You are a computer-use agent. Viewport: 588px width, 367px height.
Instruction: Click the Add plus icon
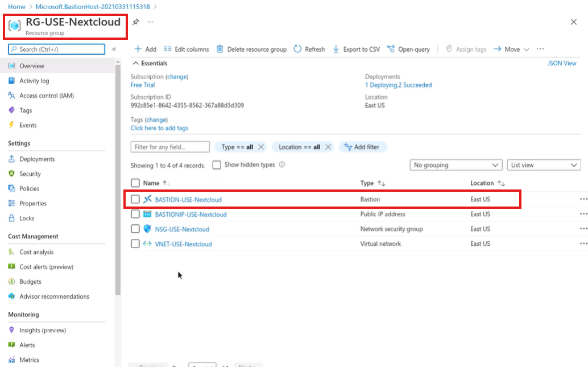click(138, 49)
